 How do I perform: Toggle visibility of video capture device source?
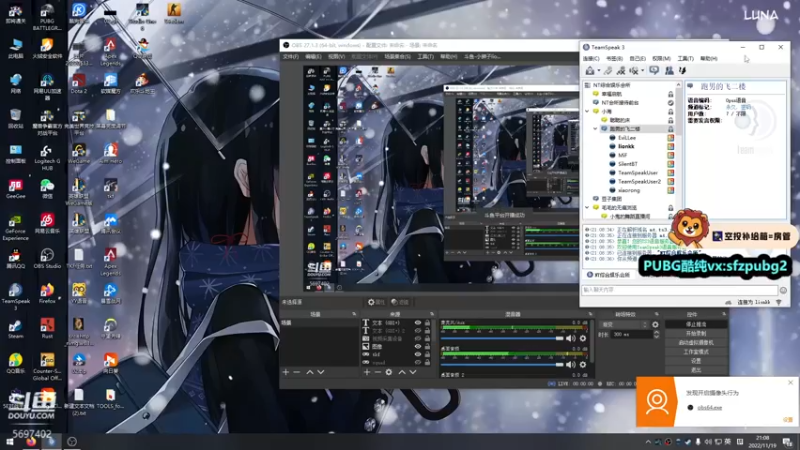click(x=418, y=338)
